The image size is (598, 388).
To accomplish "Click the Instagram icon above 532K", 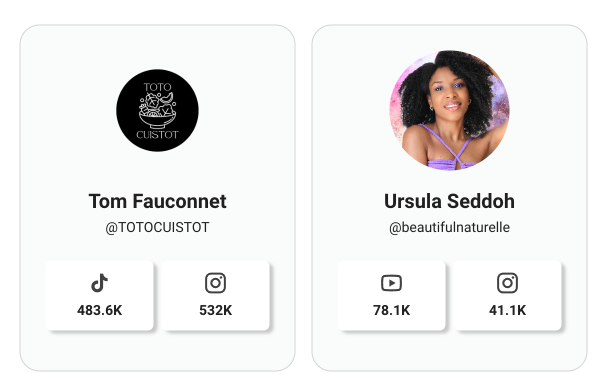I will [x=215, y=283].
